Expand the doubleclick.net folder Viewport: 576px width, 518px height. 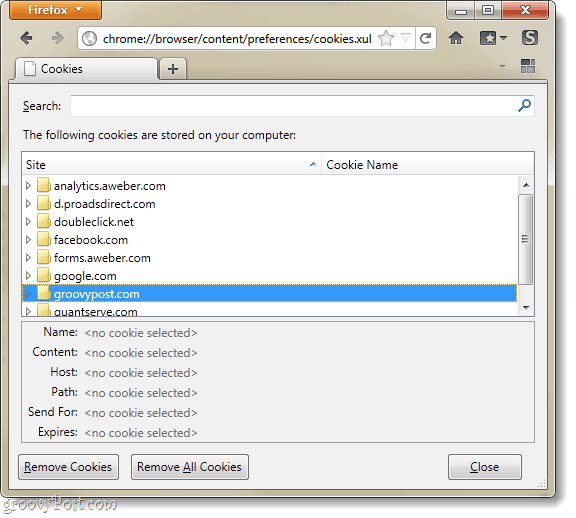(x=28, y=222)
